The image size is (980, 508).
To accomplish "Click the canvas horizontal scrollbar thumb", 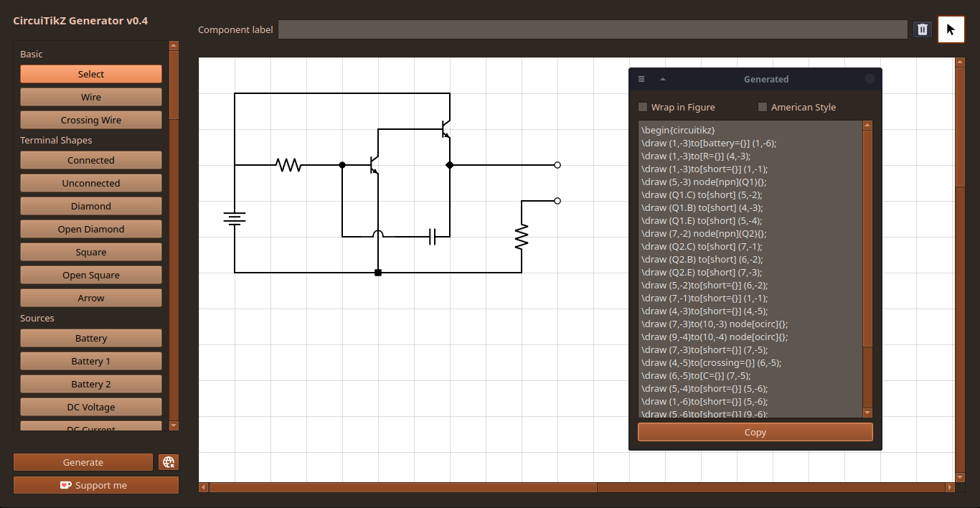I will coord(403,487).
